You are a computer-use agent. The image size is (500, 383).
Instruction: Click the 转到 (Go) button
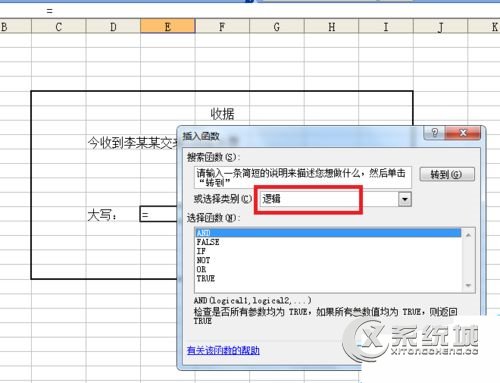tap(447, 174)
